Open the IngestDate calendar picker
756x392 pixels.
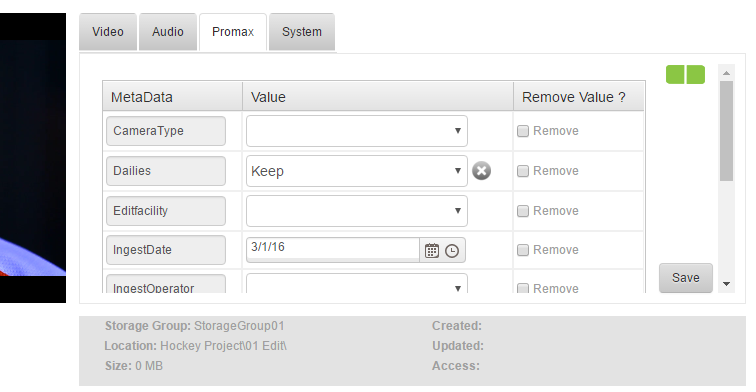432,251
